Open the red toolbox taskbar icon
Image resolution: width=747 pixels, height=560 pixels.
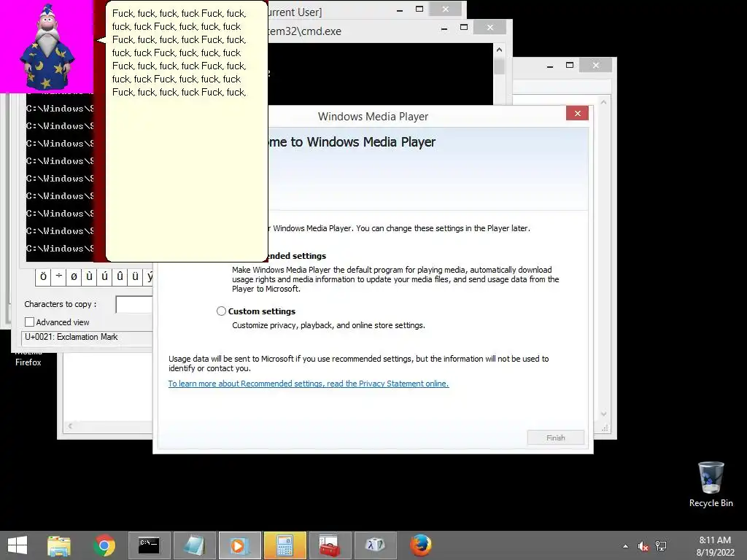[x=330, y=545]
